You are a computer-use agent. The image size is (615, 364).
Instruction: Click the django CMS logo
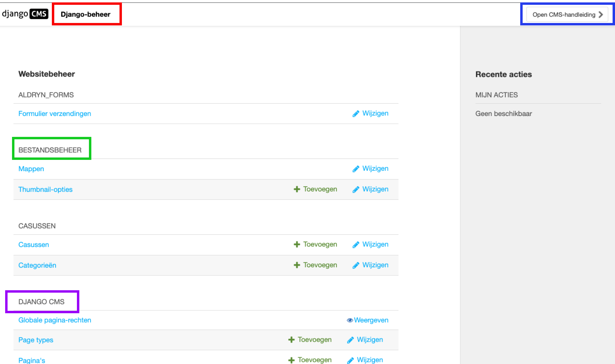tap(25, 14)
